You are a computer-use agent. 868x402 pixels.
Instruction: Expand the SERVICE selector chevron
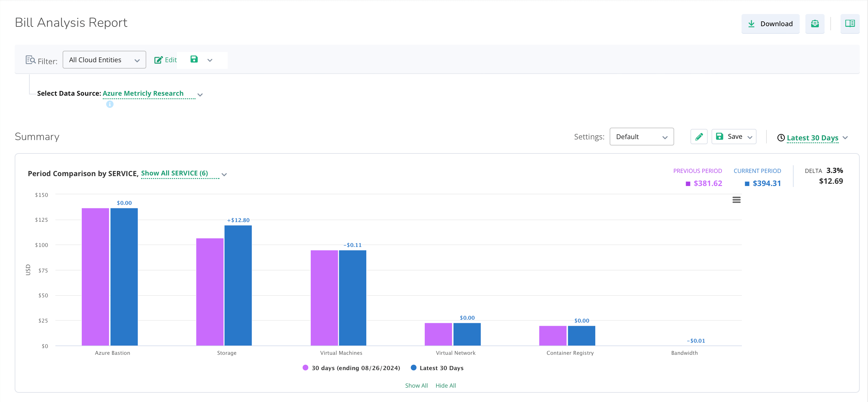tap(224, 175)
